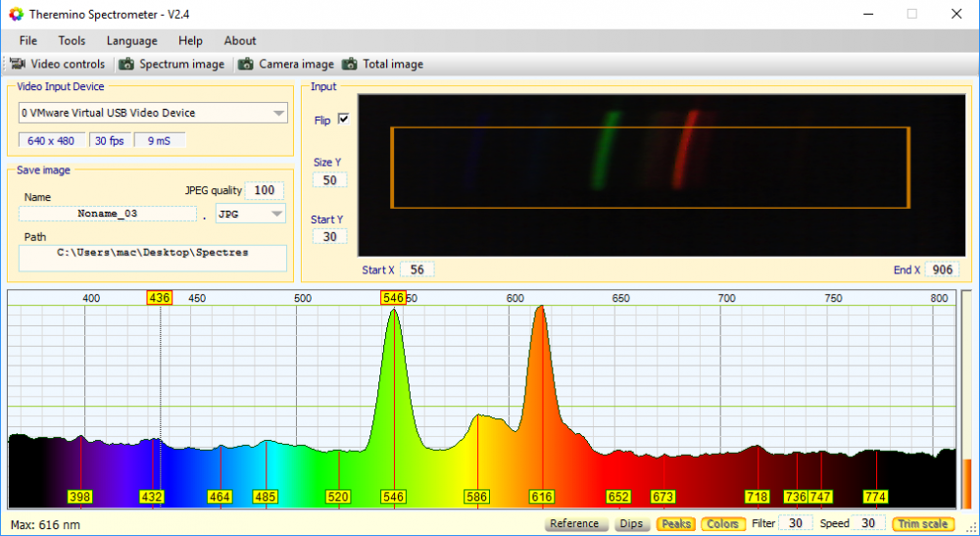Toggle the Peaks button
Image resolution: width=980 pixels, height=536 pixels.
676,523
